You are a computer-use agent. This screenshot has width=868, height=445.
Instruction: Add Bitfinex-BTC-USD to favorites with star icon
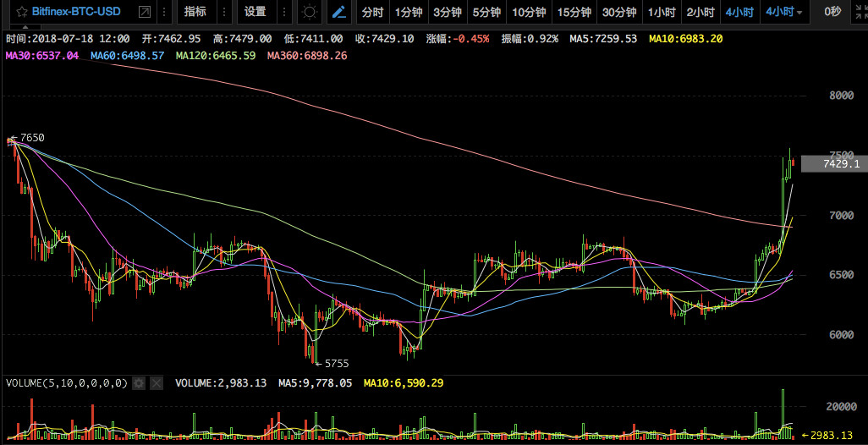(22, 12)
